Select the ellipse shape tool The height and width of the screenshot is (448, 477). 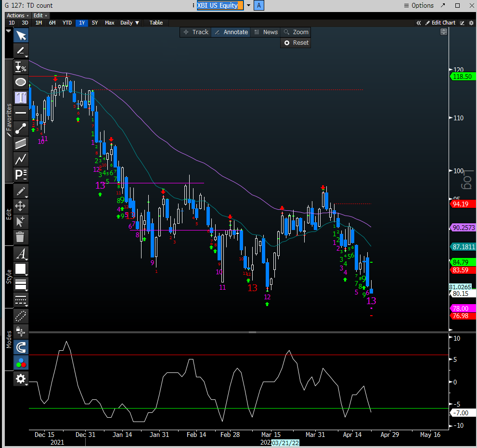(21, 82)
